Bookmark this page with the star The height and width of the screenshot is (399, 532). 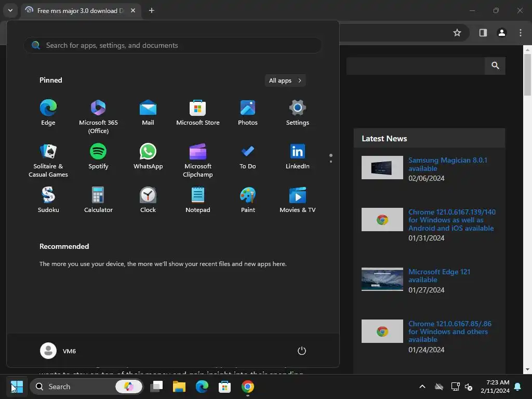tap(457, 33)
